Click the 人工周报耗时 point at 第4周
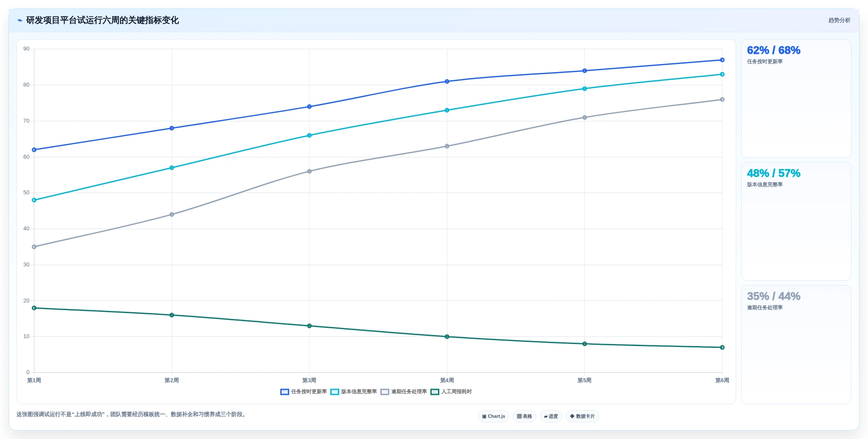 (x=447, y=337)
